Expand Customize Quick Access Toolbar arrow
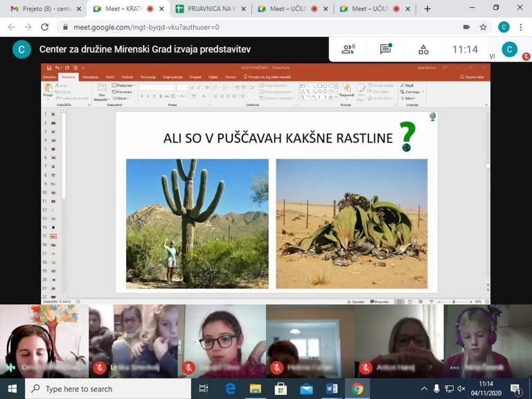 [83, 68]
